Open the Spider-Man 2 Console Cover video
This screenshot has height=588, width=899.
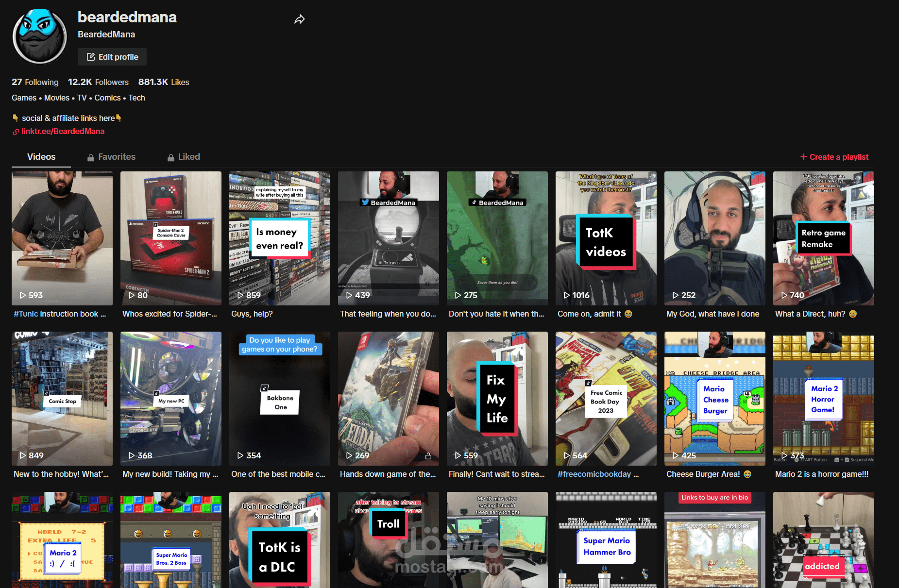tap(171, 238)
